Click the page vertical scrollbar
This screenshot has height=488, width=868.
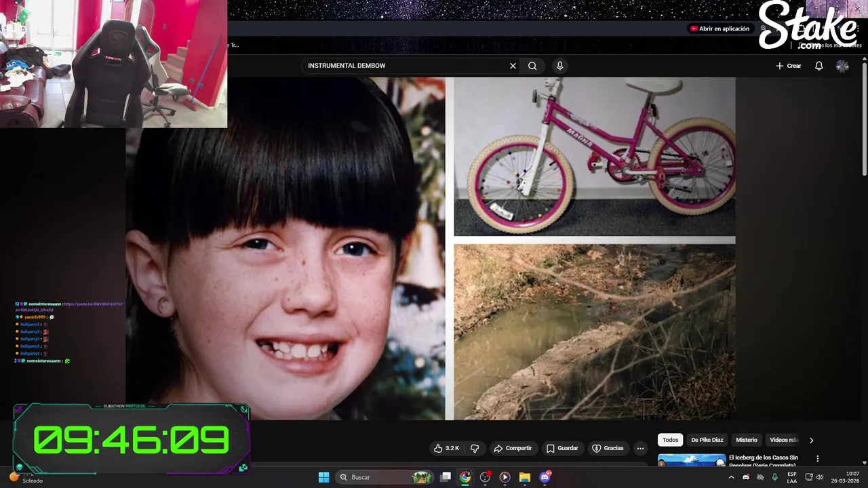(x=864, y=119)
